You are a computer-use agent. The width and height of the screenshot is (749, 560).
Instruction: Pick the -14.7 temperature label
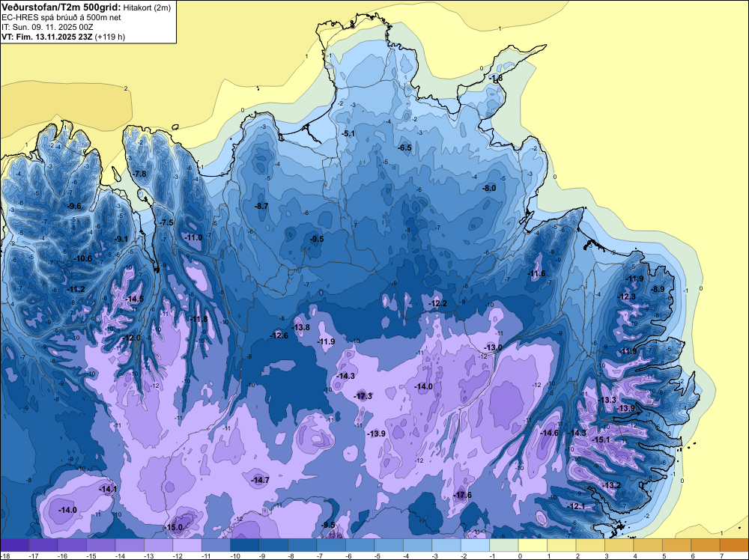261,480
